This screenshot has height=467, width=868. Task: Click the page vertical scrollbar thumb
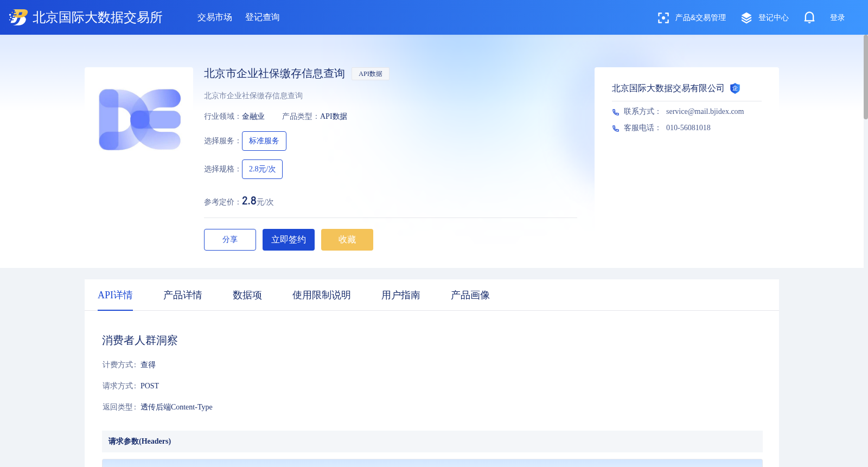point(866,77)
